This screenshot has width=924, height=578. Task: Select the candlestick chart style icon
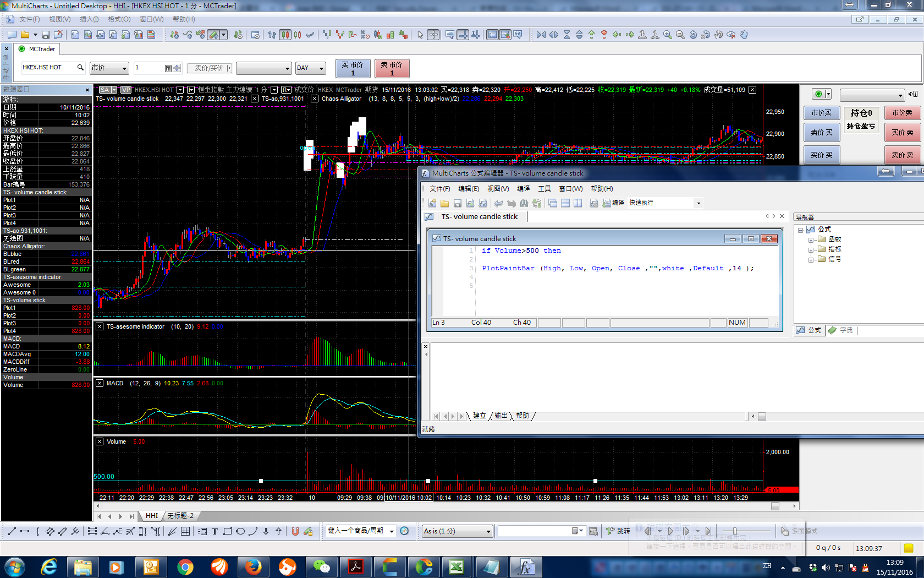pyautogui.click(x=285, y=35)
